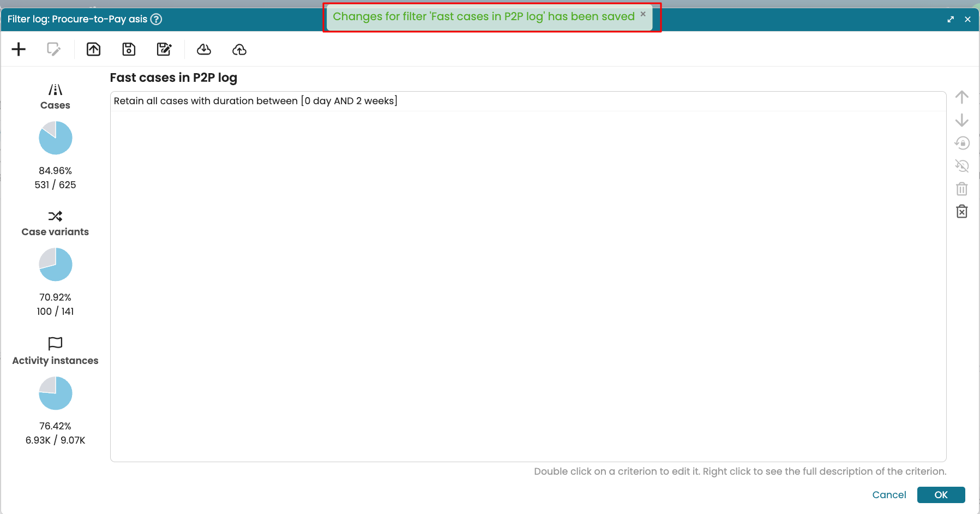The height and width of the screenshot is (514, 980).
Task: Click the circular arrow lock icon
Action: tap(962, 143)
